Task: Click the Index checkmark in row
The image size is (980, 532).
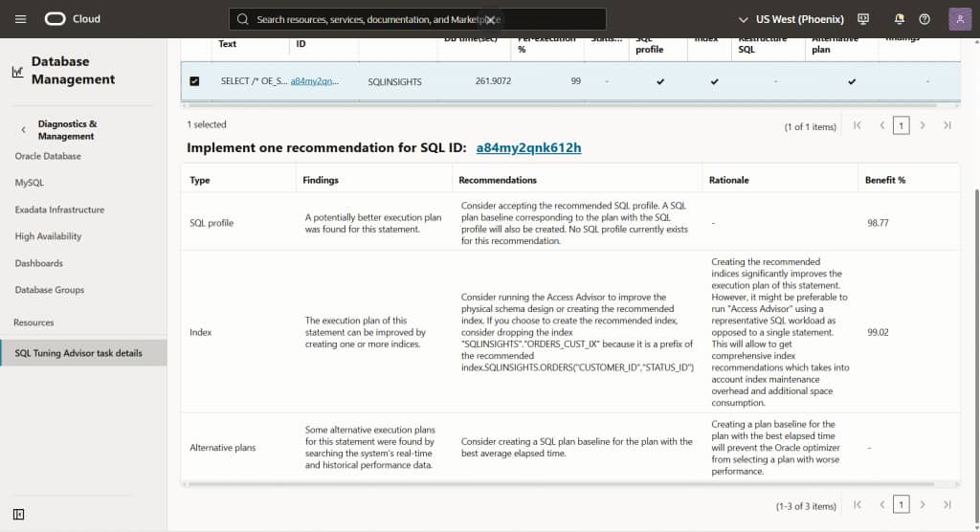Action: point(714,81)
